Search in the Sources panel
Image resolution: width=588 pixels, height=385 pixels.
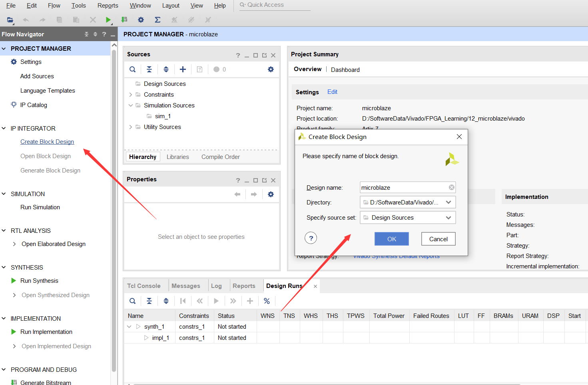click(133, 69)
